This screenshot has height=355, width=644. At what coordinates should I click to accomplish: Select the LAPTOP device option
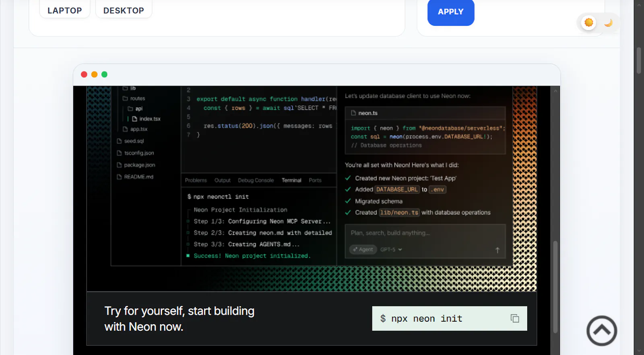coord(64,10)
